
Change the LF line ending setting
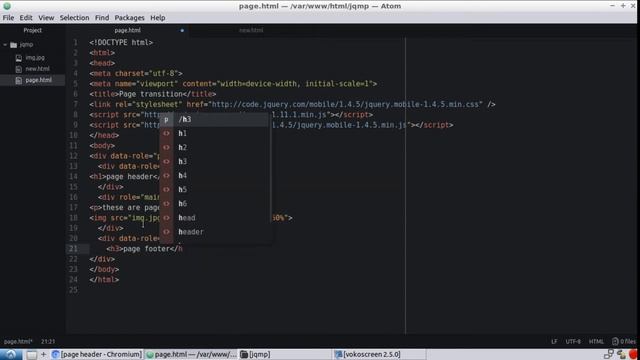click(x=554, y=341)
